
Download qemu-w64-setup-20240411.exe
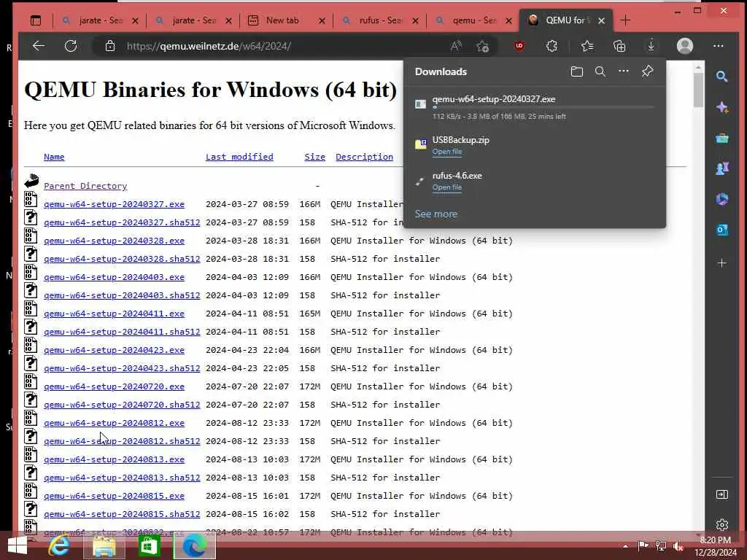point(114,314)
